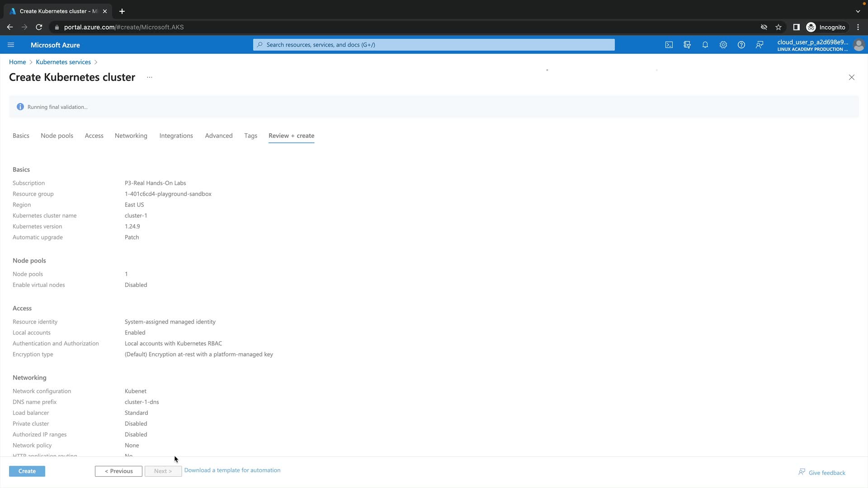The image size is (868, 488).
Task: Bookmark this page with the star icon
Action: (778, 27)
